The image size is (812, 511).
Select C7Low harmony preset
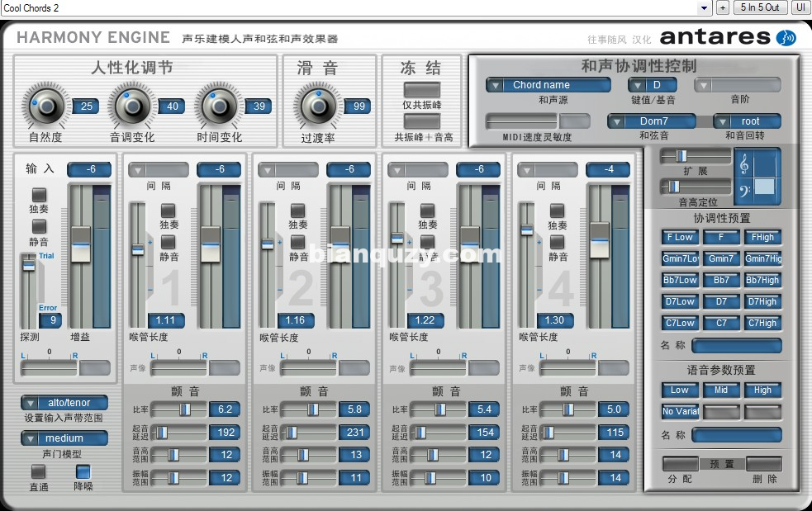(680, 323)
